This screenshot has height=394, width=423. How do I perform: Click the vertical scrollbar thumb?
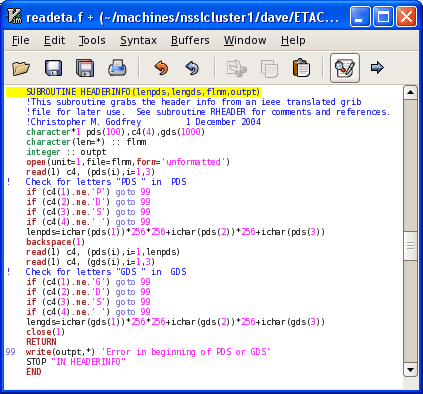(x=410, y=246)
